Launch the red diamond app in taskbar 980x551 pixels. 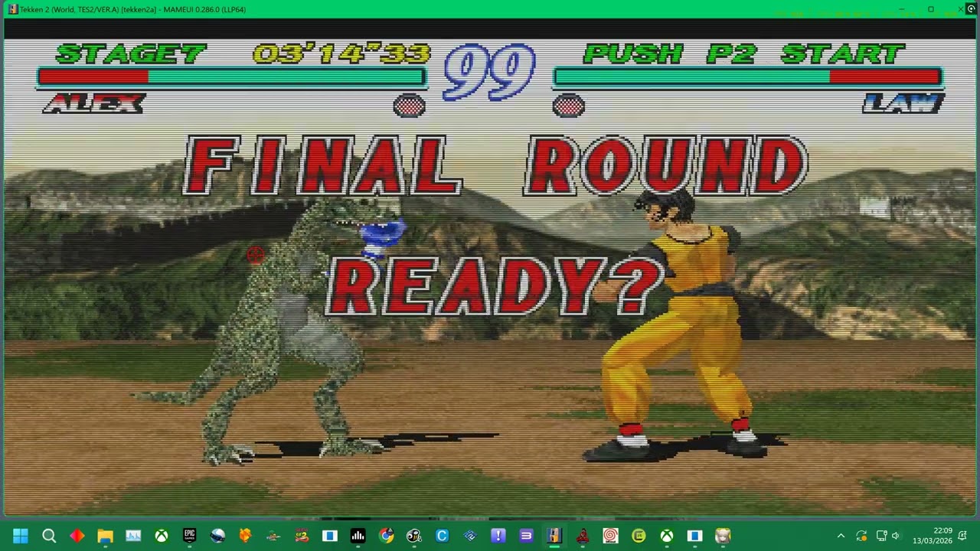coord(77,536)
